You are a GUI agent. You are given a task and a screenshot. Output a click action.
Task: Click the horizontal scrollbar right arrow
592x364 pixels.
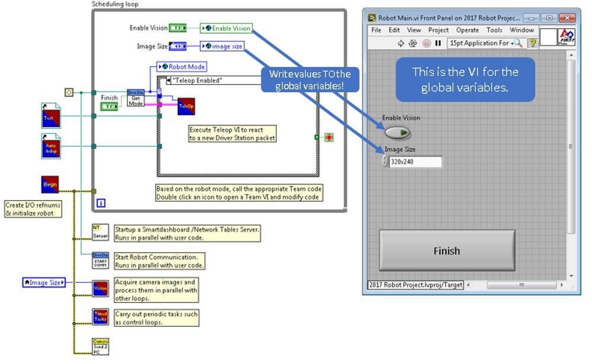562,285
